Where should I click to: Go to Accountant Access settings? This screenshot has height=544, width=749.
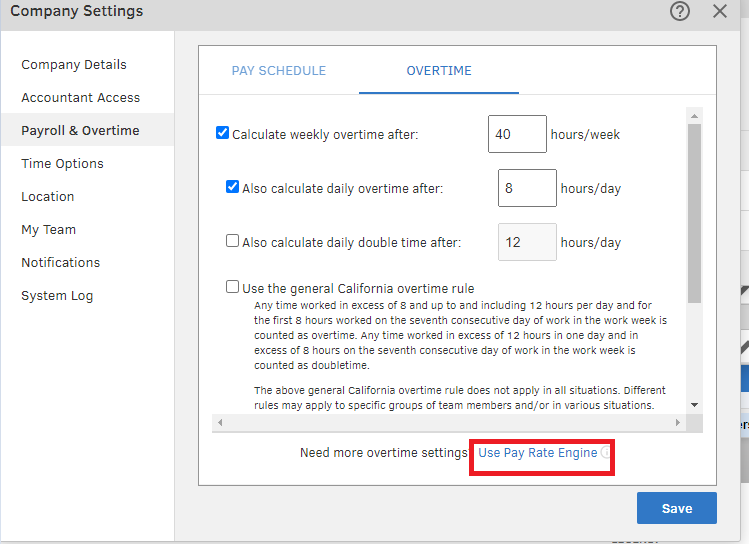click(81, 98)
